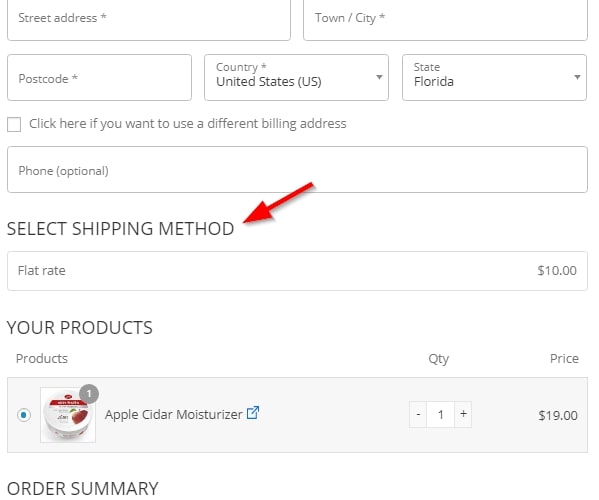Image resolution: width=599 pixels, height=500 pixels.
Task: Open the Apple Cidar Moisturizer product name
Action: (173, 414)
